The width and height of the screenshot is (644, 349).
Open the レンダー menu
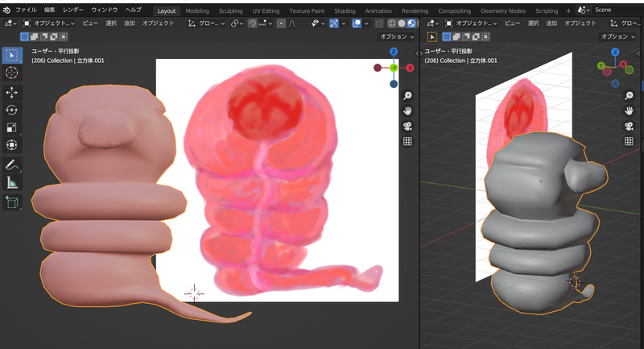click(x=73, y=10)
